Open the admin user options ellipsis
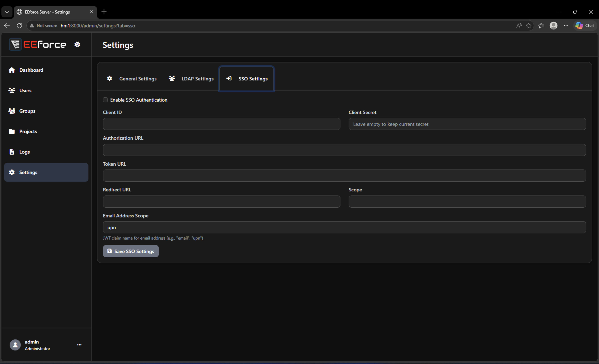The image size is (599, 364). 79,345
